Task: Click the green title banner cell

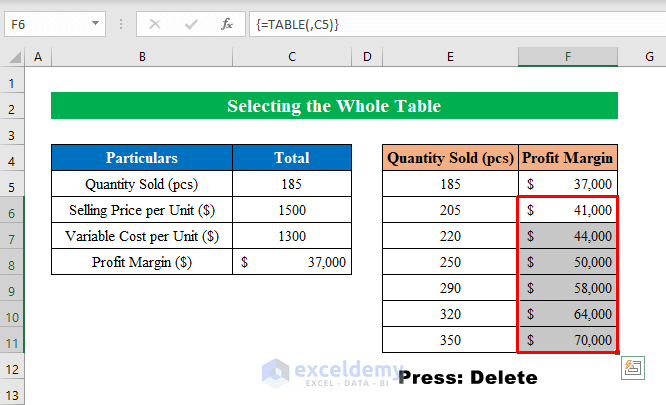Action: pyautogui.click(x=334, y=106)
